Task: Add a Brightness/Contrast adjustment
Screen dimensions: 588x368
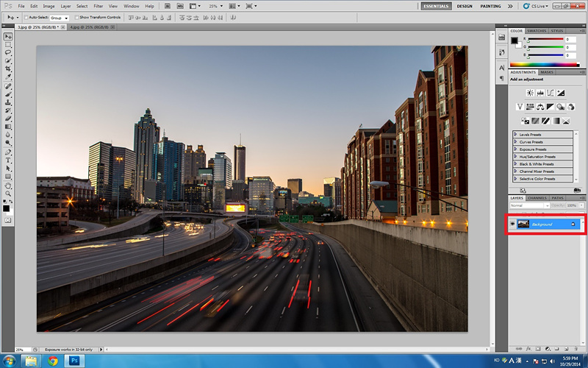Action: (x=529, y=93)
